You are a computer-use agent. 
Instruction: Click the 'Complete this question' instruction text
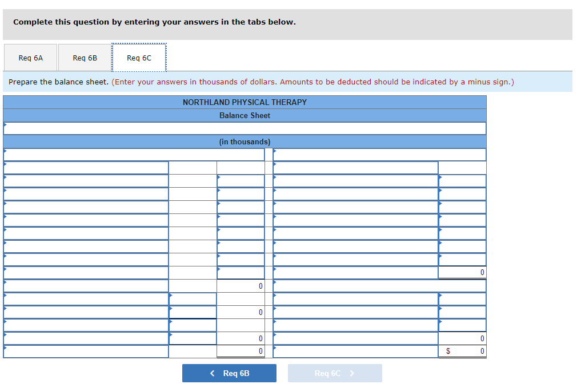click(154, 22)
